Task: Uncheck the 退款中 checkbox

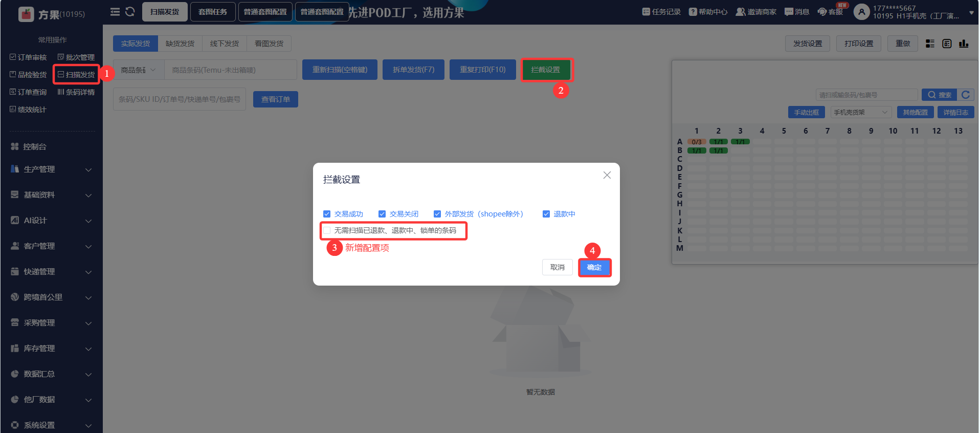Action: (546, 214)
